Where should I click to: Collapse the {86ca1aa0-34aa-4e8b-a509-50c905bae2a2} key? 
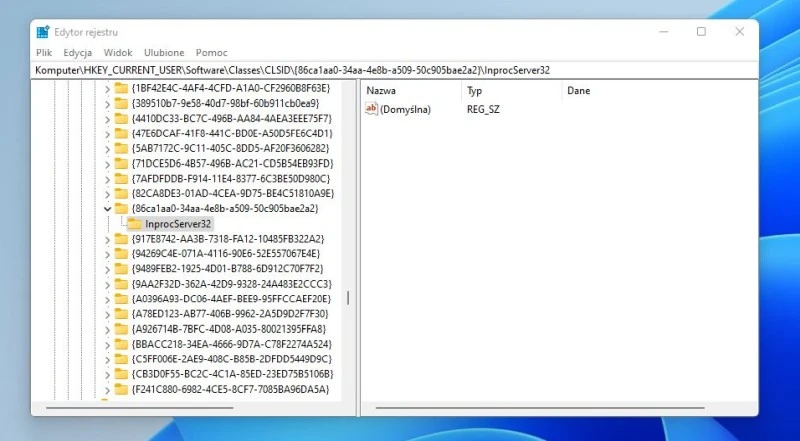click(x=107, y=209)
